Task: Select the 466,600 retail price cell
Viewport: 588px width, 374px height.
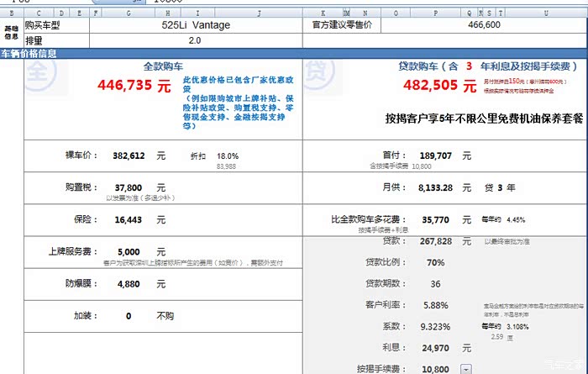Action: click(x=484, y=25)
